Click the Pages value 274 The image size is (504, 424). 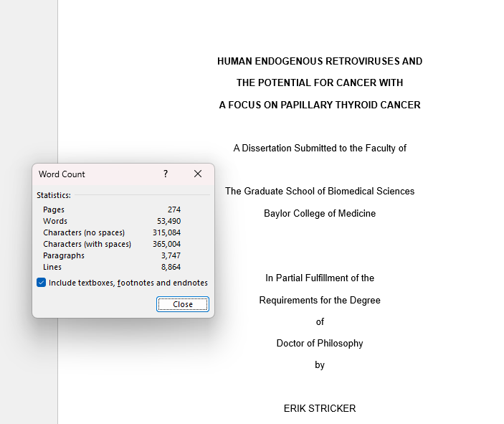pyautogui.click(x=174, y=209)
